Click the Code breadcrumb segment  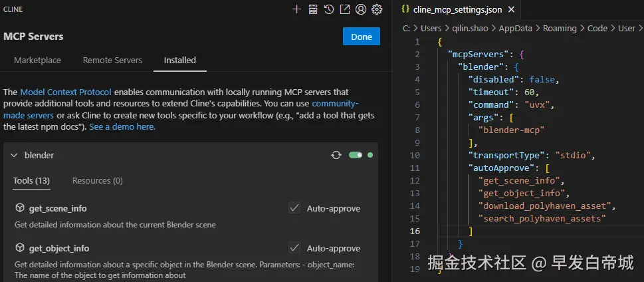pos(597,29)
